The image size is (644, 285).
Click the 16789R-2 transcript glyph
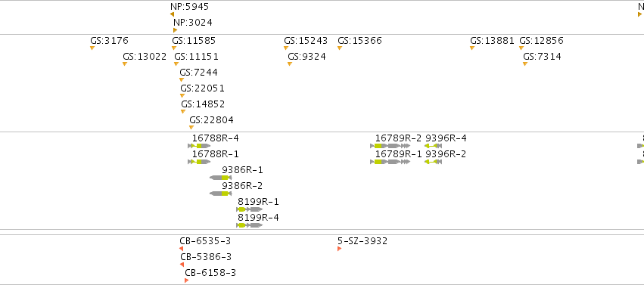point(390,146)
